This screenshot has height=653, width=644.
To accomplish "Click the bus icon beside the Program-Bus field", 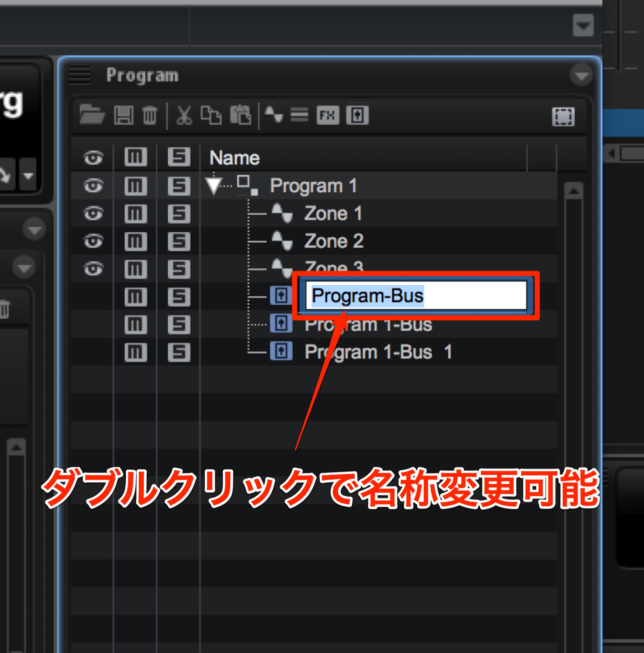I will [x=281, y=296].
